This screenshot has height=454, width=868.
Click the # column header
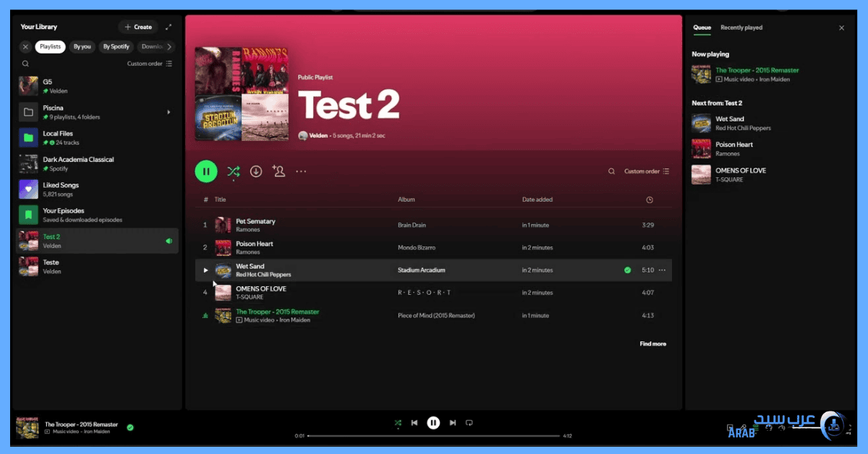point(205,200)
